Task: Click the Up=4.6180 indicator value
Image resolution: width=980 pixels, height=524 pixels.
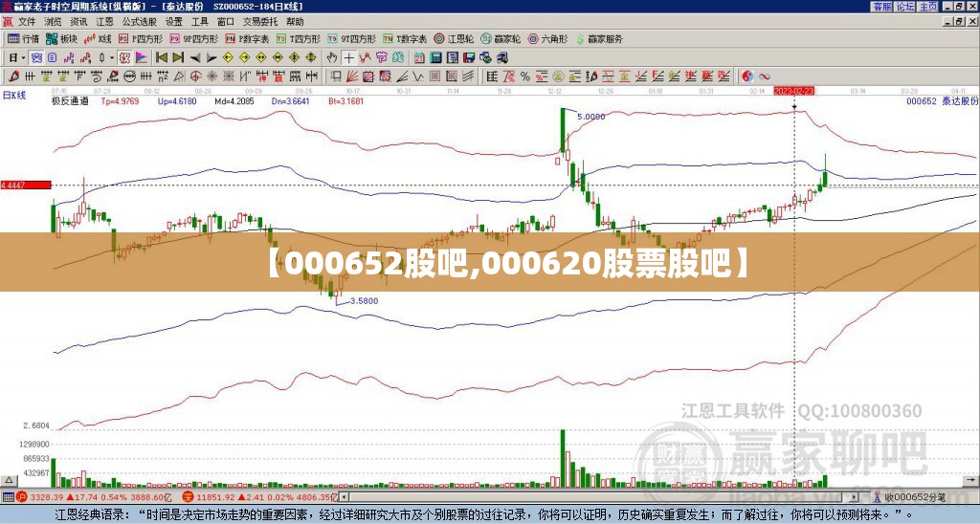Action: coord(177,100)
